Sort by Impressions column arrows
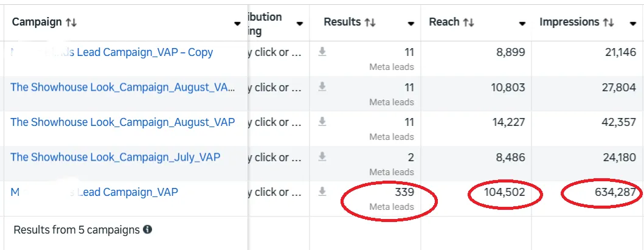644x250 pixels. point(608,23)
